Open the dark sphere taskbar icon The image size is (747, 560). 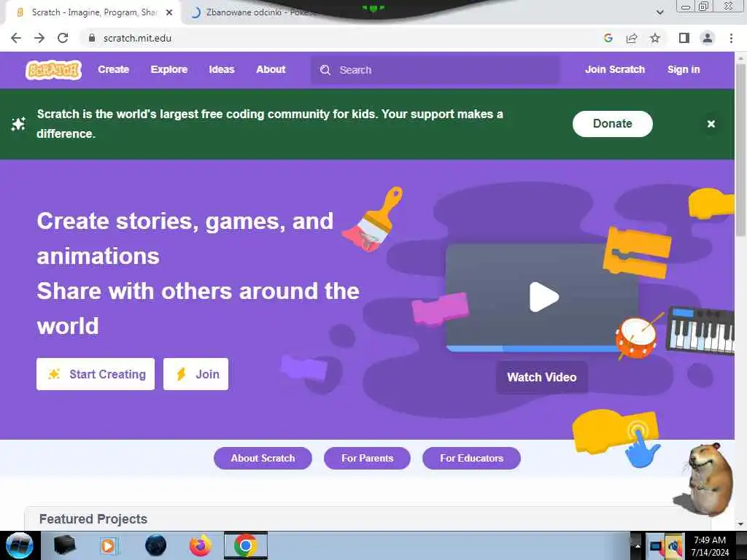coord(155,545)
